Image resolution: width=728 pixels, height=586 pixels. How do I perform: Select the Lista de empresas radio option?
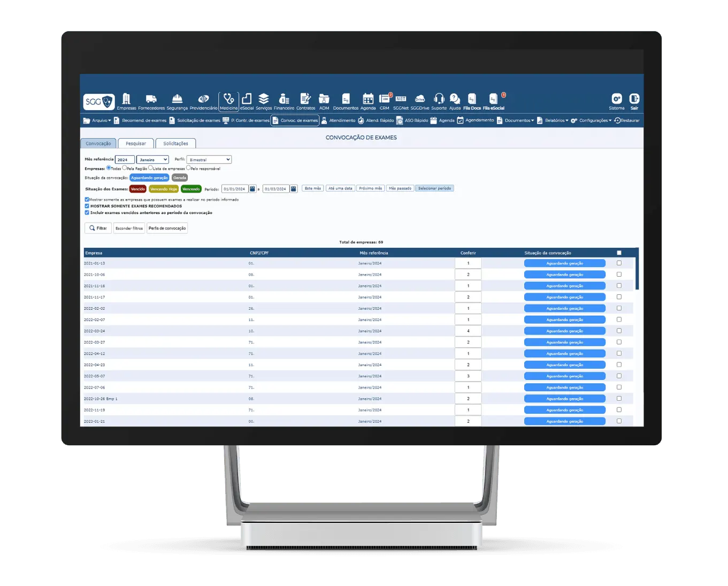[x=150, y=168]
